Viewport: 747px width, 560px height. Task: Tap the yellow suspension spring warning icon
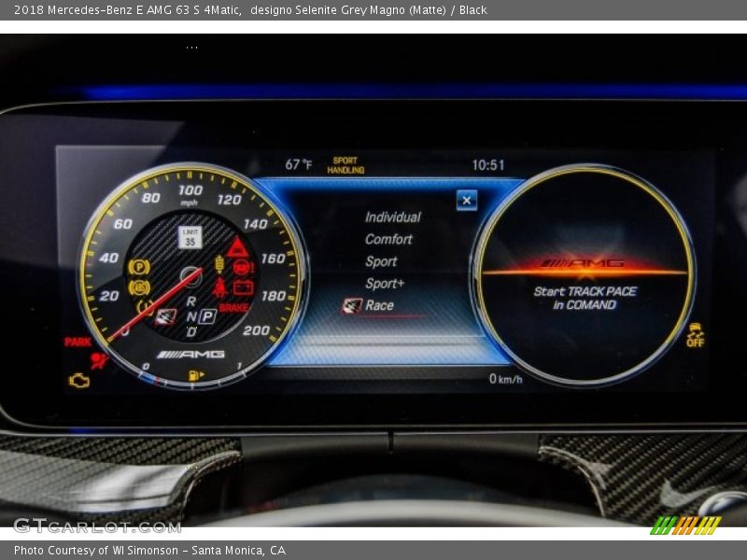click(x=219, y=265)
